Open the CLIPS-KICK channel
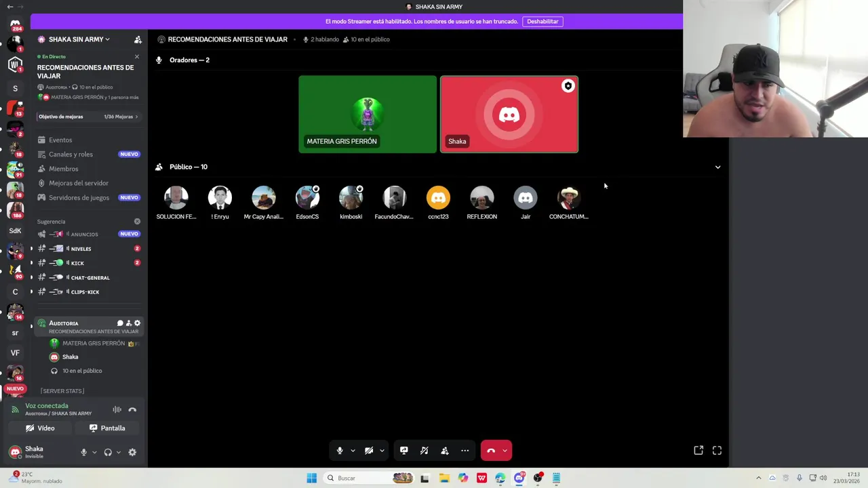 point(88,291)
